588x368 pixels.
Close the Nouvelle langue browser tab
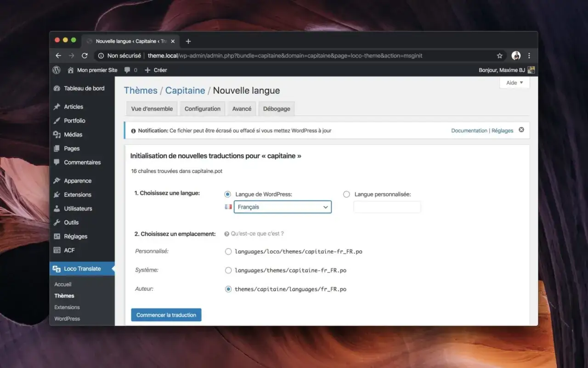(173, 41)
